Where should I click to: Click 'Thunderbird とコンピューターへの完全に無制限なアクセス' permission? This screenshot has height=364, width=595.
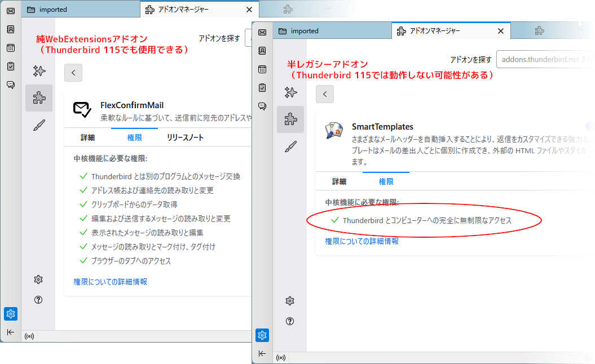point(427,221)
